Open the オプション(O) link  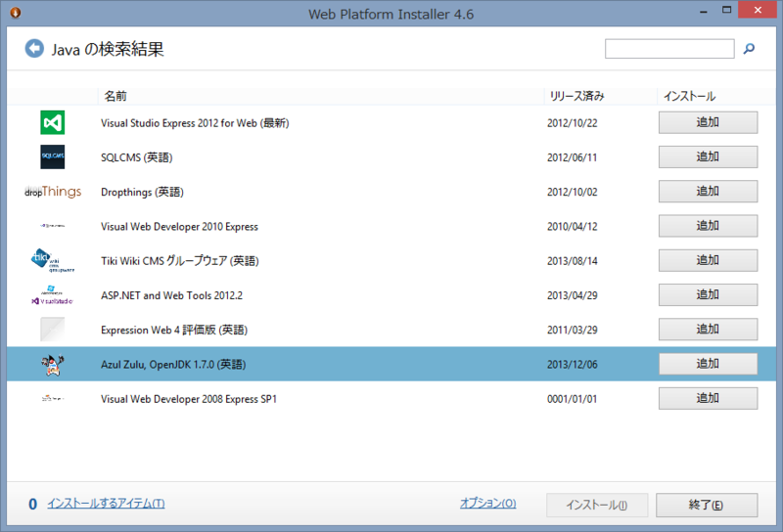tap(487, 503)
